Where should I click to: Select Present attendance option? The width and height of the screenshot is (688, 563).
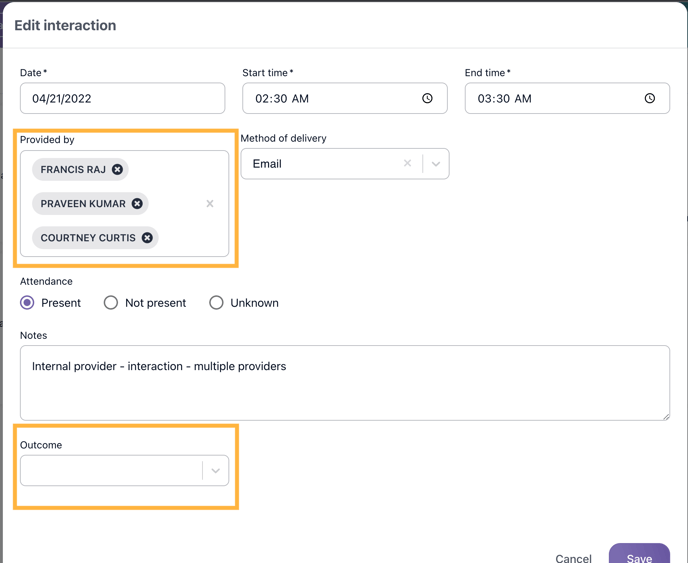point(28,303)
